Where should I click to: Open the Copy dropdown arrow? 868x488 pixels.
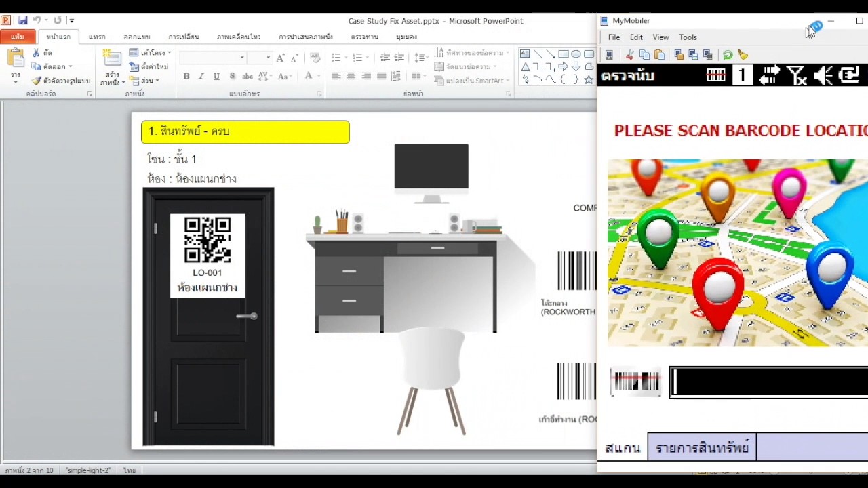tap(70, 66)
